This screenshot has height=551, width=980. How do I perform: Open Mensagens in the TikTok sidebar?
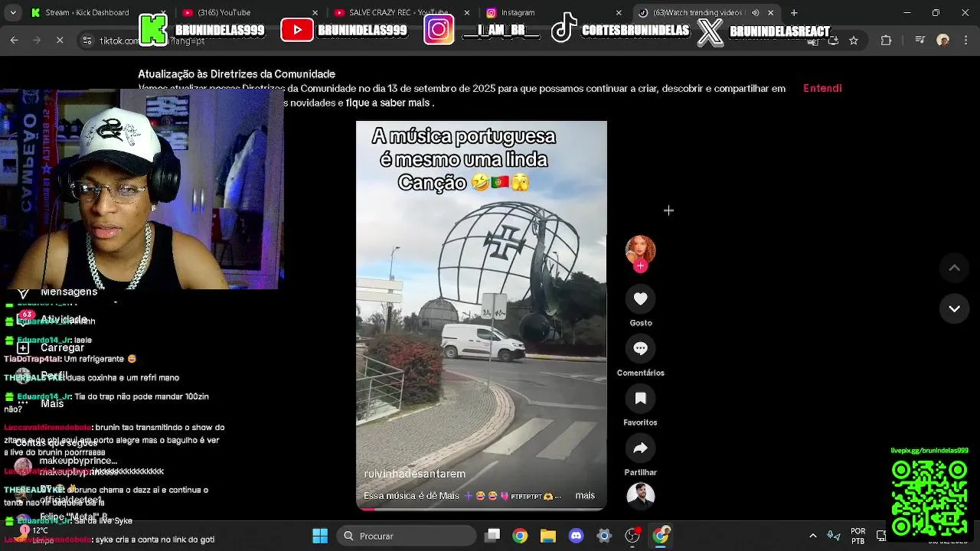coord(57,292)
